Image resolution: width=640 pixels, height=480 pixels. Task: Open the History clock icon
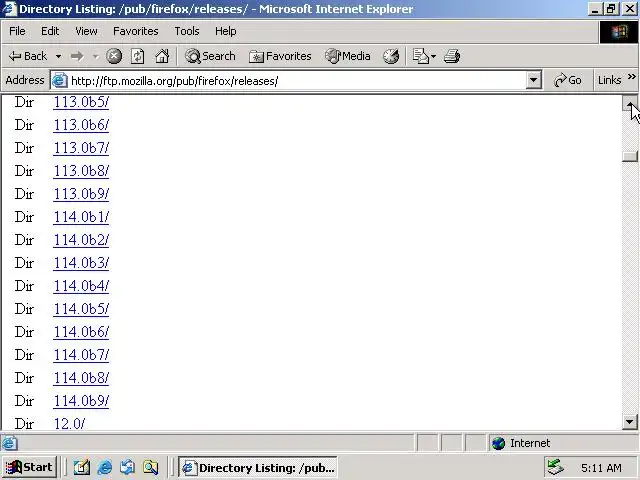point(391,56)
